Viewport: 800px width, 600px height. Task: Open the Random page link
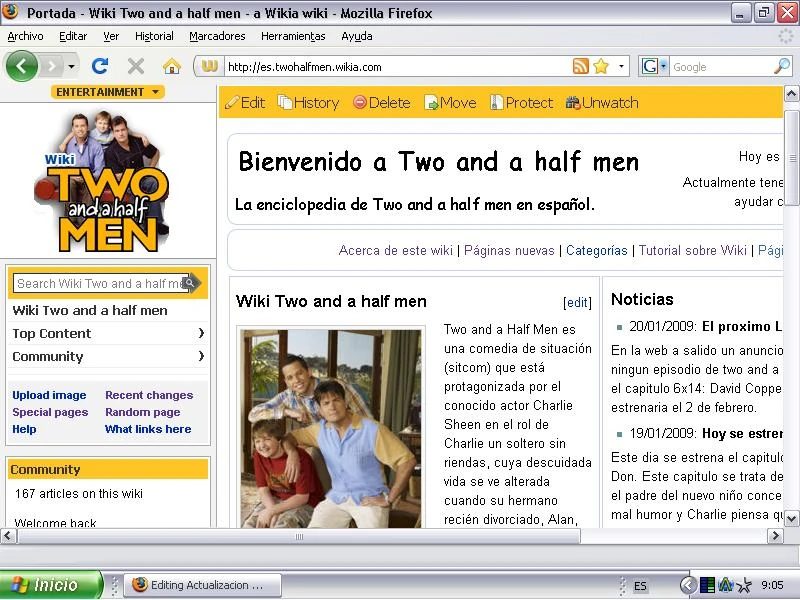[x=142, y=412]
